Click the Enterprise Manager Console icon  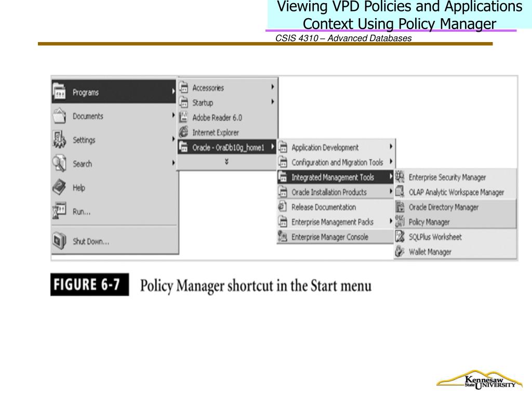[283, 236]
